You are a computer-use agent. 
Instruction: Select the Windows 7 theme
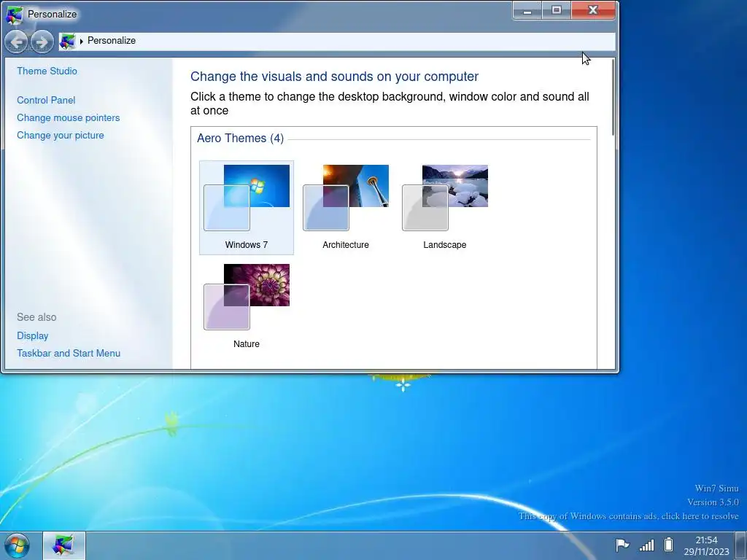point(247,208)
